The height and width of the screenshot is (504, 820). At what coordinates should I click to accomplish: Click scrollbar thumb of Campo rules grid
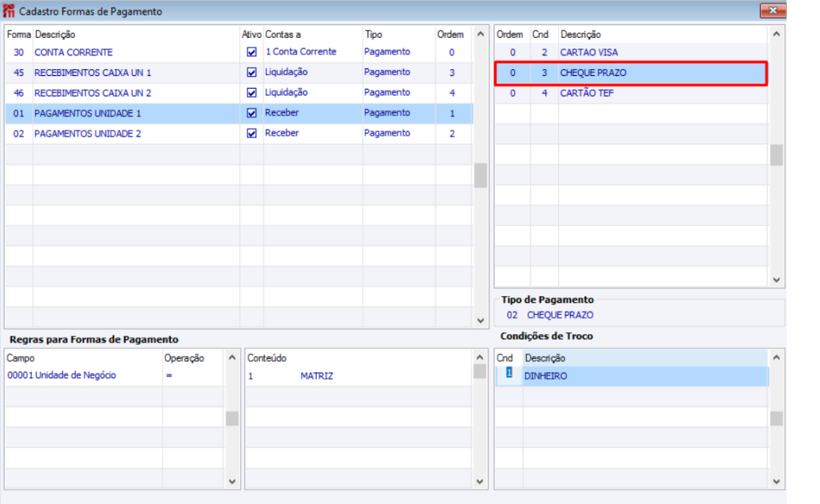point(232,418)
